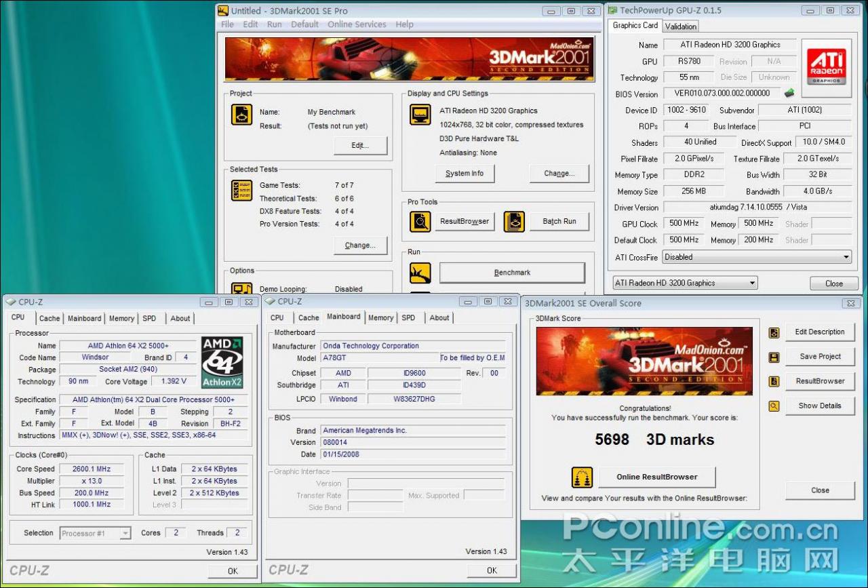Open SPD tab in left CPU-Z window
The image size is (868, 588).
(x=149, y=319)
